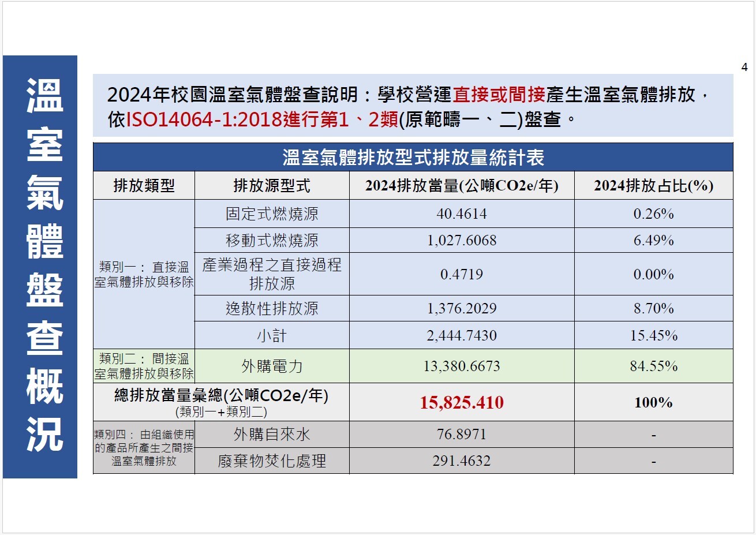Screen dimensions: 756x535
Task: Select the 外購電力 cell in green row
Action: tap(272, 366)
